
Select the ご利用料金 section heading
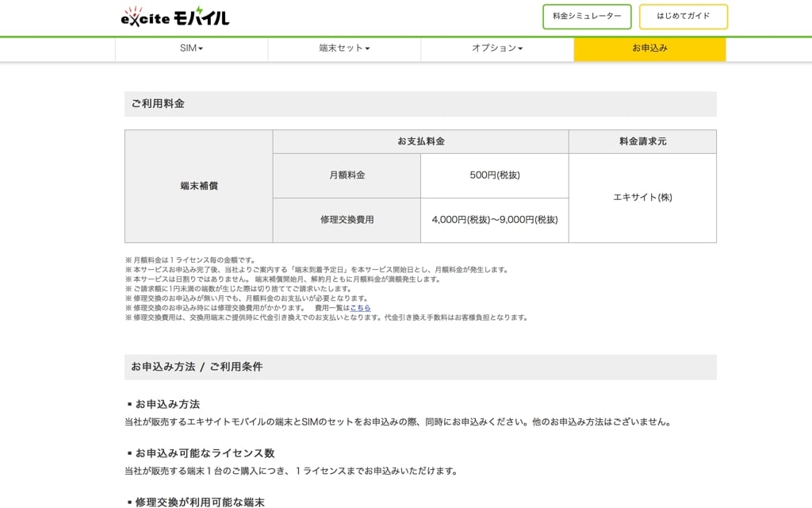420,104
